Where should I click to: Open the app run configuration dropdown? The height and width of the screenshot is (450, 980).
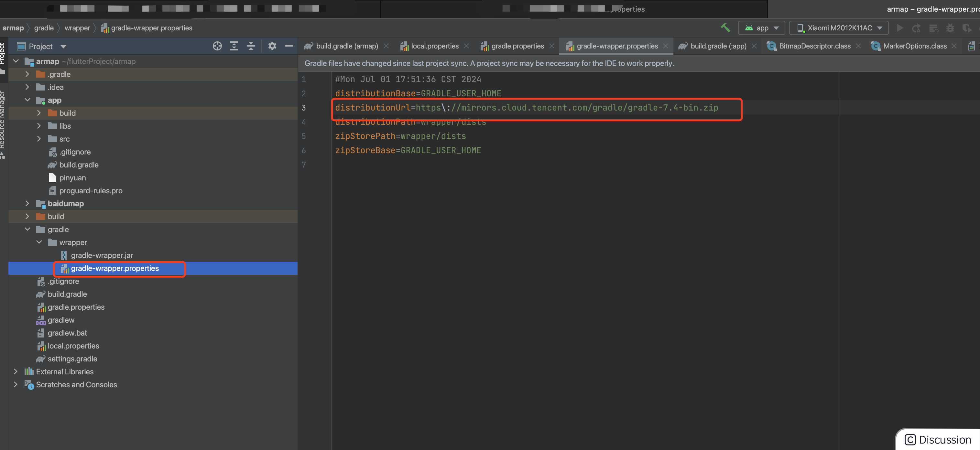[x=762, y=28]
